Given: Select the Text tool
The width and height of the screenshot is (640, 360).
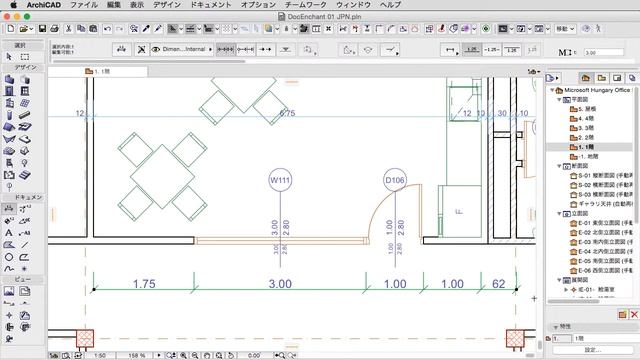Looking at the screenshot, I should click(x=9, y=233).
